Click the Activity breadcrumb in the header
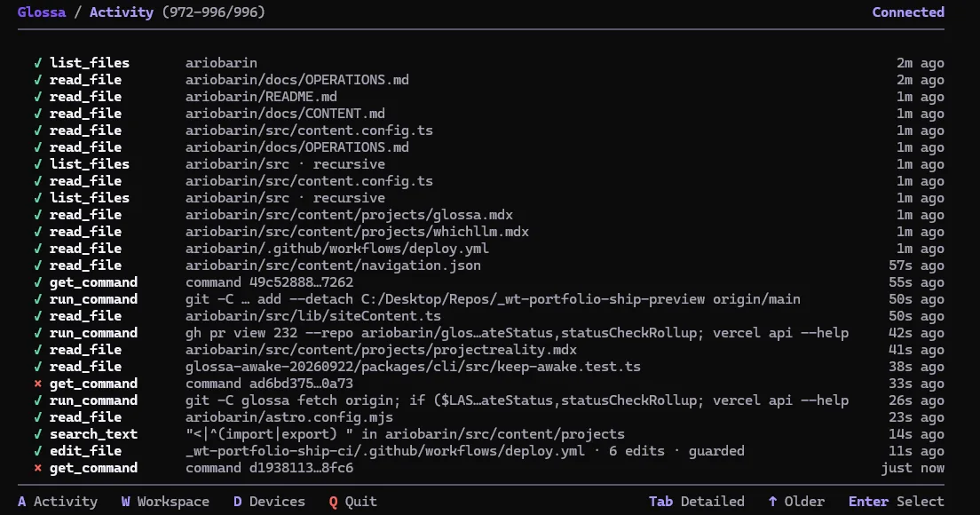This screenshot has width=980, height=515. (122, 12)
